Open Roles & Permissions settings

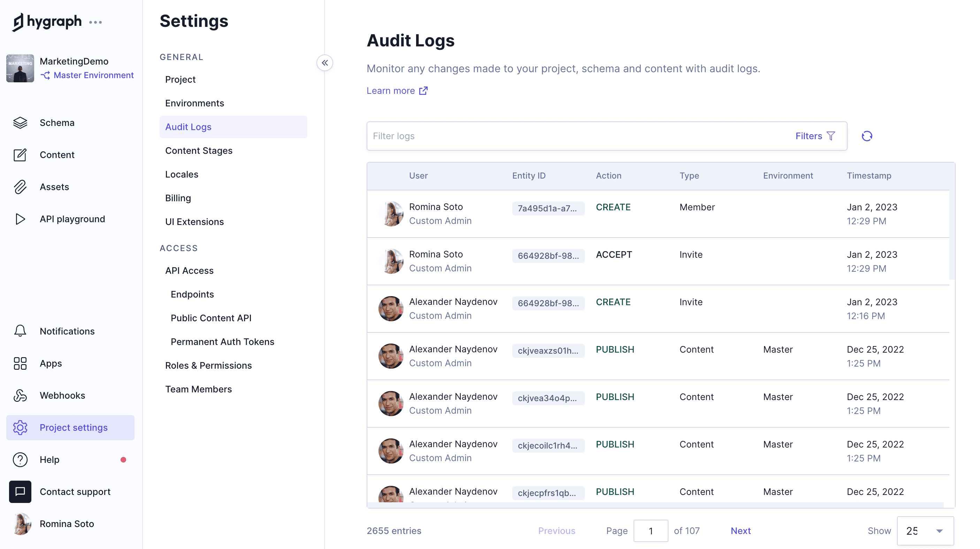(208, 365)
